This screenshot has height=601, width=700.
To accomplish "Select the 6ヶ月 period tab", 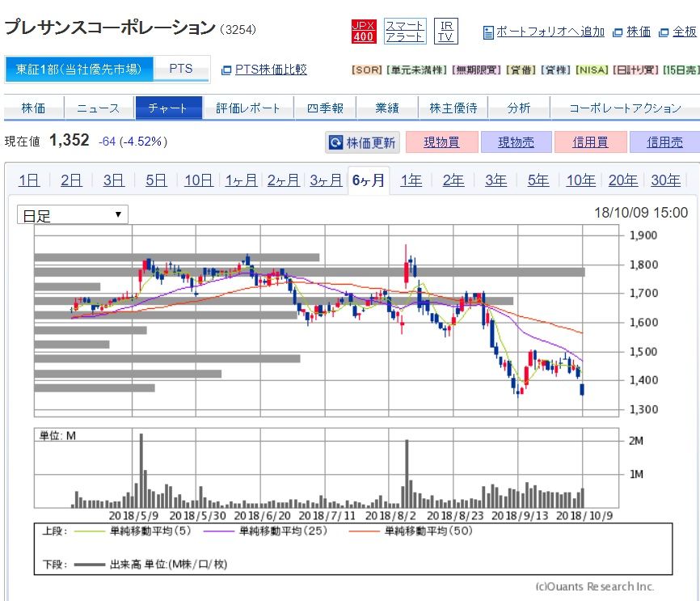I will click(369, 180).
